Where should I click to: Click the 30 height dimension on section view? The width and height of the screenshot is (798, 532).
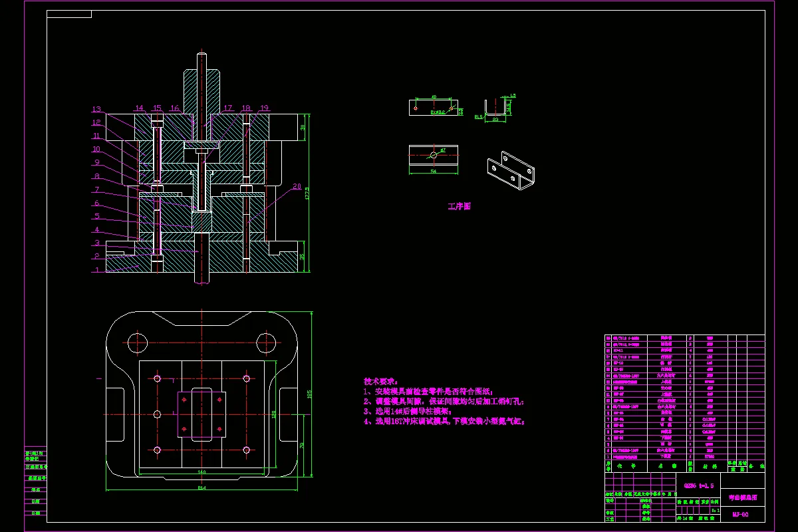303,127
